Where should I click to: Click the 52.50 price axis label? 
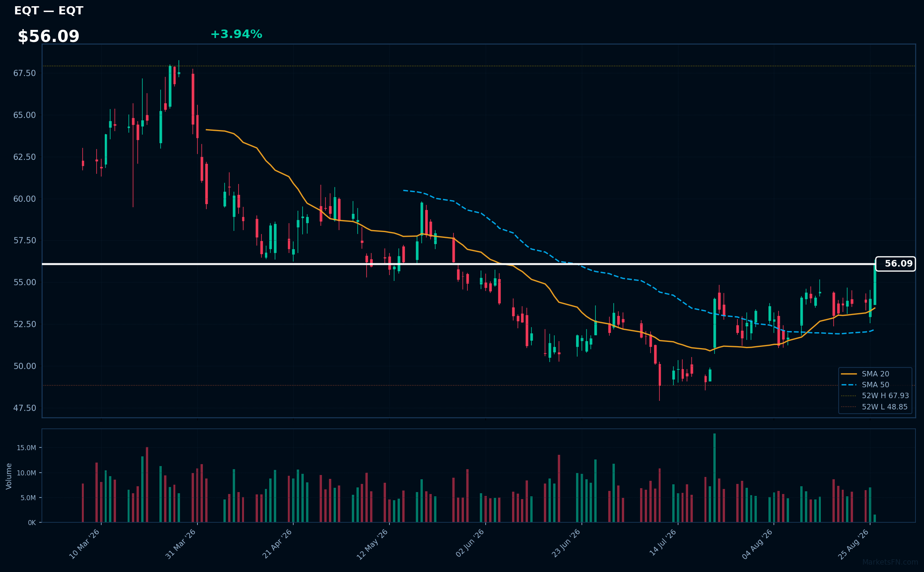click(24, 324)
